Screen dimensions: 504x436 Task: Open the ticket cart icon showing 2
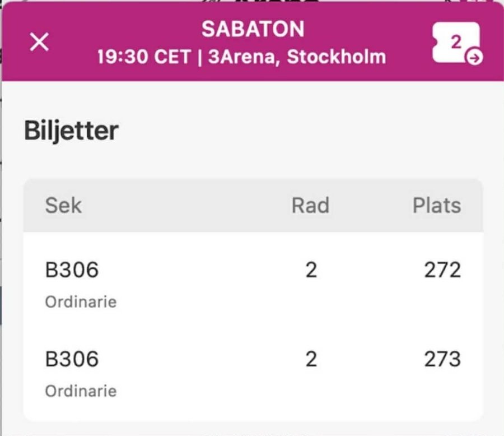(x=455, y=41)
